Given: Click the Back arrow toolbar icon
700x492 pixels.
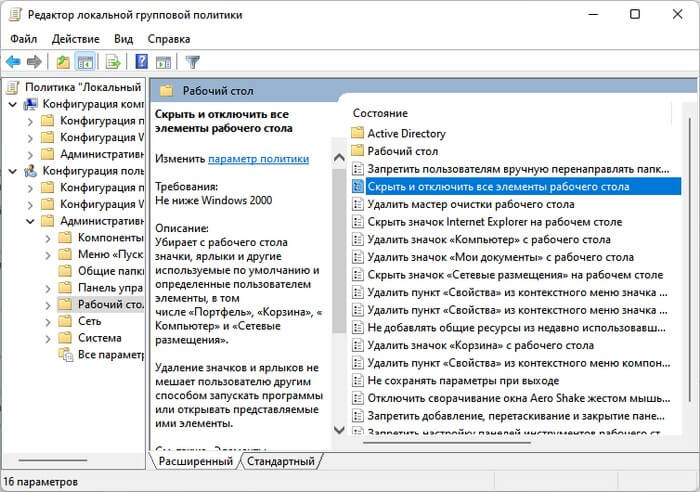Looking at the screenshot, I should (13, 62).
